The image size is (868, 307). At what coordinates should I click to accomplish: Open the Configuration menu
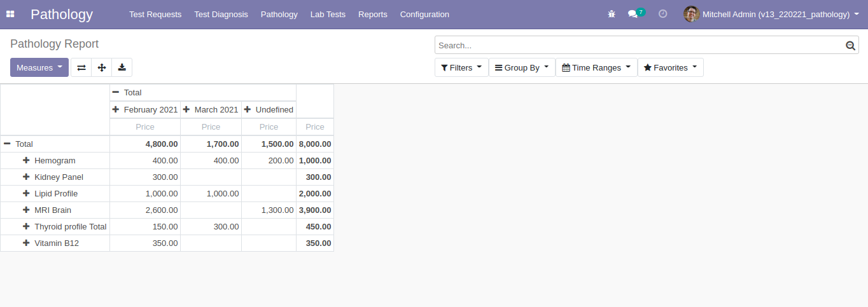(x=424, y=14)
